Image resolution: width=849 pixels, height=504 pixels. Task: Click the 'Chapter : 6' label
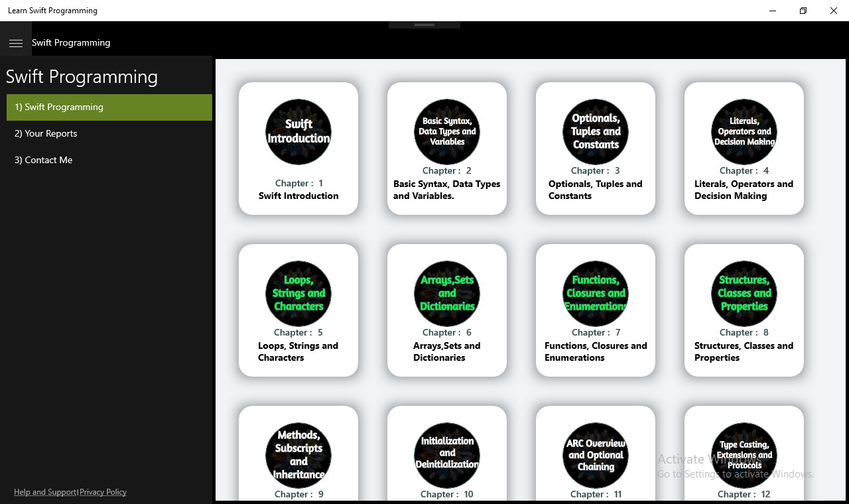[447, 332]
